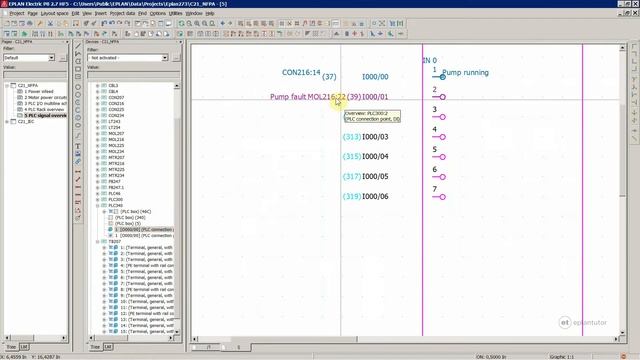Click the drawing area vertical scrollbar
The width and height of the screenshot is (640, 360).
pos(622,190)
